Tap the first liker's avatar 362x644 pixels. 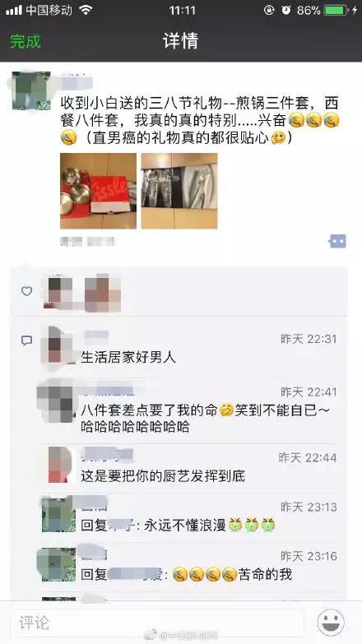pos(59,292)
